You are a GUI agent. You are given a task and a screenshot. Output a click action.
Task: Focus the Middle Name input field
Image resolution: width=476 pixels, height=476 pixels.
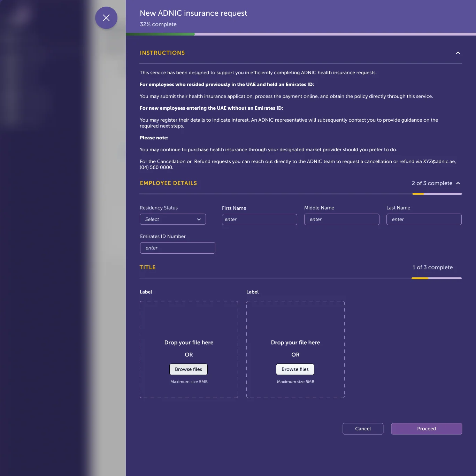[342, 219]
